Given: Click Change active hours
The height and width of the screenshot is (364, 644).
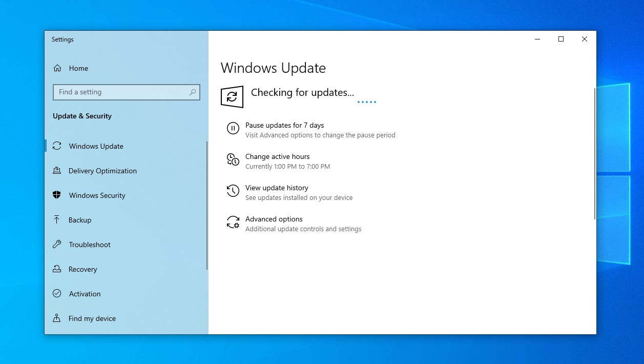Looking at the screenshot, I should click(277, 156).
